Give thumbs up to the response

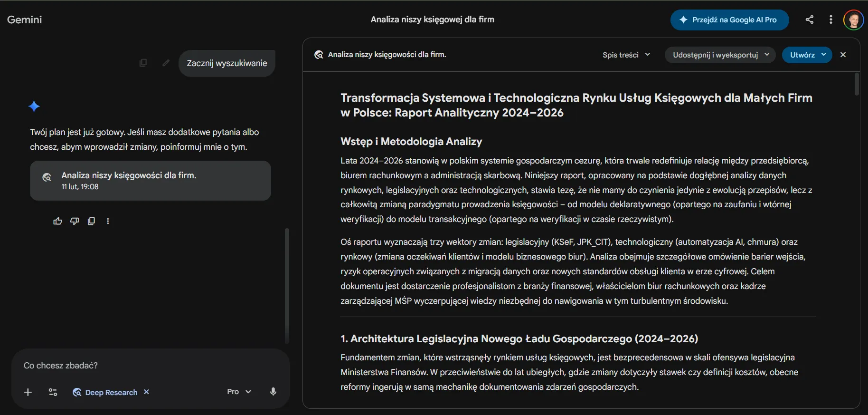click(57, 221)
